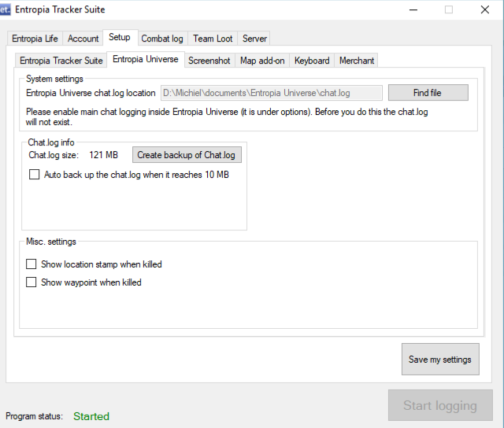
Task: Open the Map add-on sub-tab
Action: 262,61
